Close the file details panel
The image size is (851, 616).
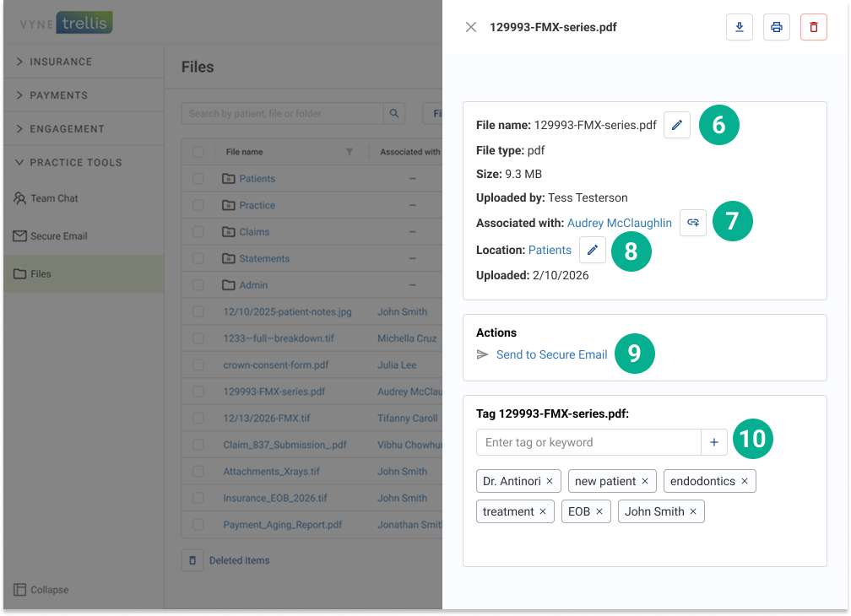coord(471,27)
